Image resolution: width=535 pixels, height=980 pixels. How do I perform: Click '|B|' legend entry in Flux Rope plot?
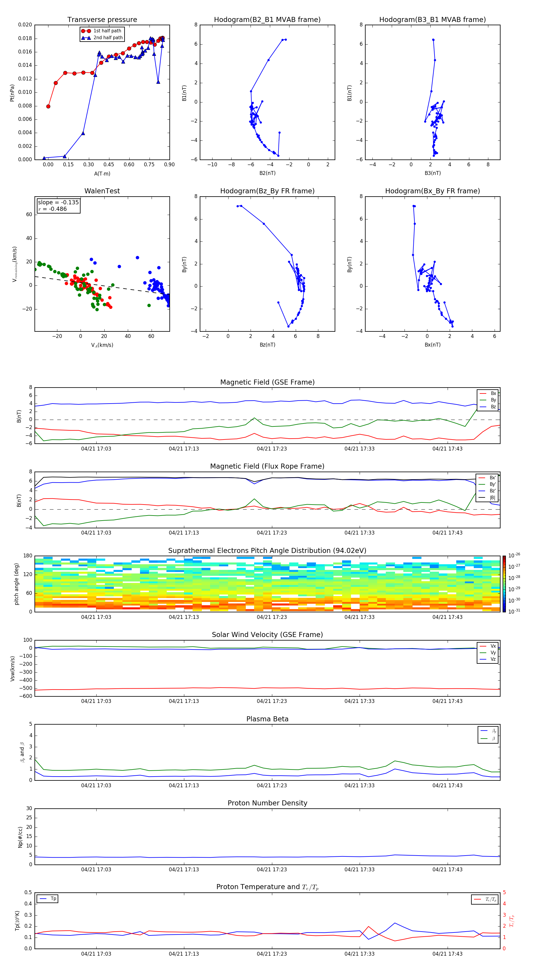pyautogui.click(x=487, y=498)
